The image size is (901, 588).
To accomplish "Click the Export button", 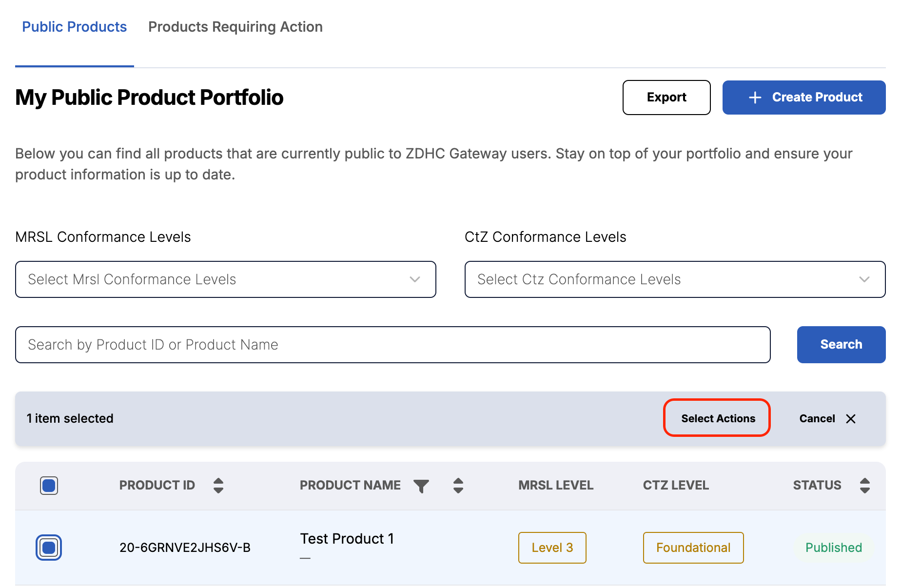I will (666, 98).
